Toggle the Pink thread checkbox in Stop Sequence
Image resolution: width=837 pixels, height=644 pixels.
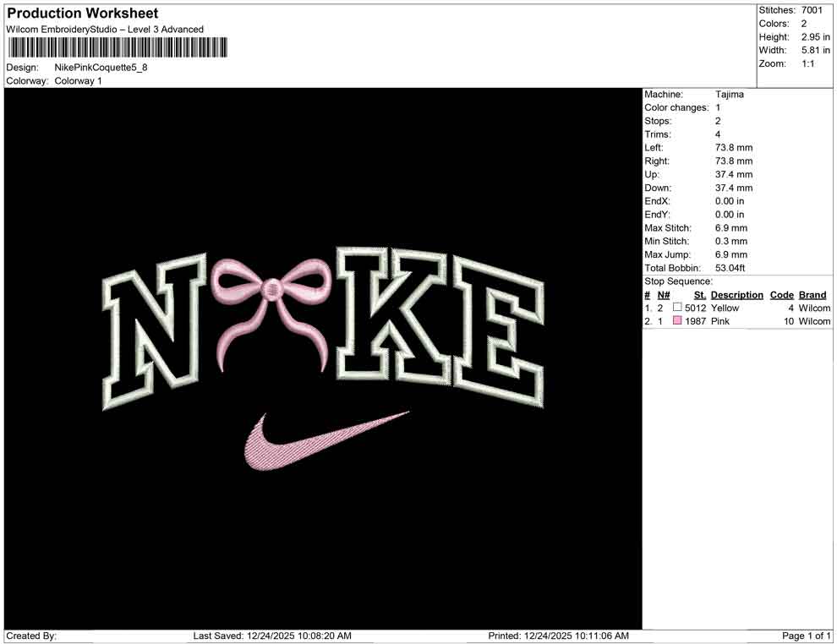679,321
